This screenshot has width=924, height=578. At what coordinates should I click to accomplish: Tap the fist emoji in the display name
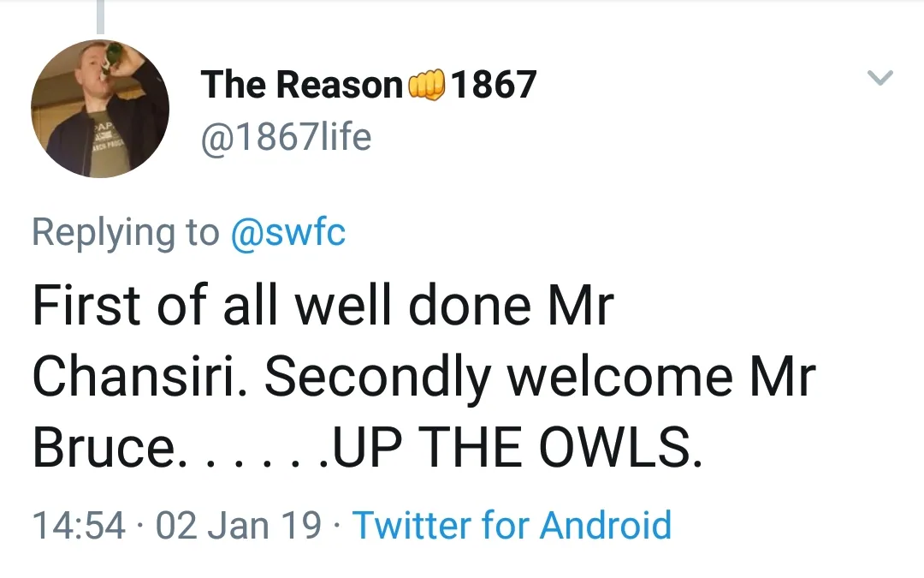428,85
